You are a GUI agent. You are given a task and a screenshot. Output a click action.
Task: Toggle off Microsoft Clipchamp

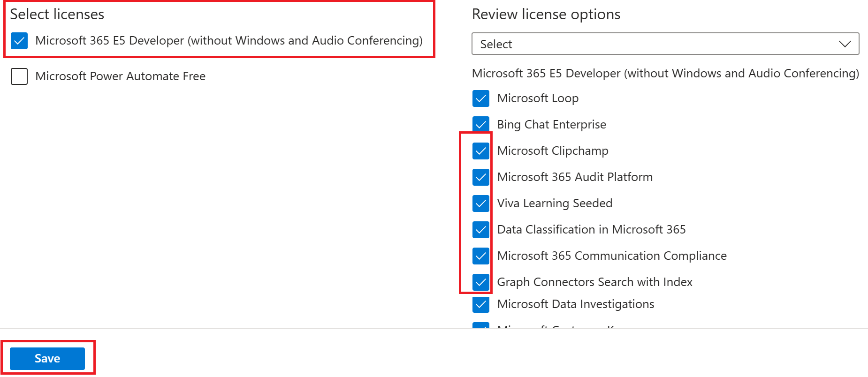(481, 151)
